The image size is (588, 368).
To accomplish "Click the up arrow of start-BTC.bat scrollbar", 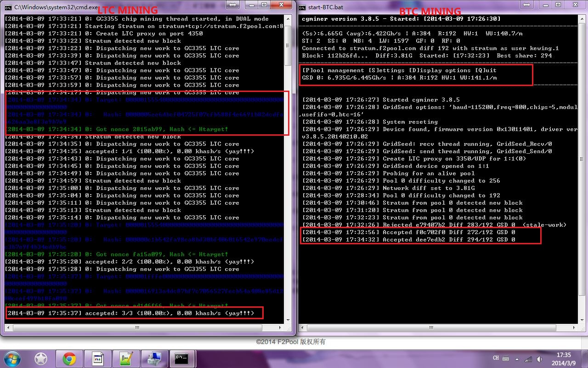I will (581, 19).
